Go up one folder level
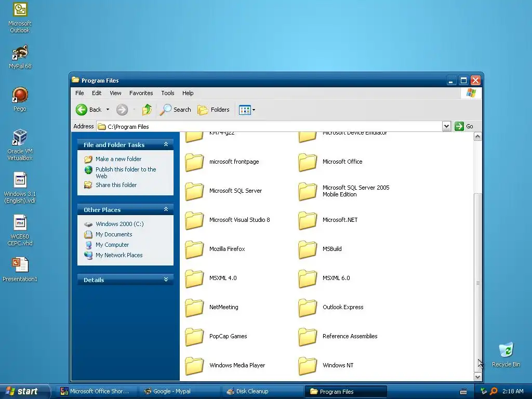The height and width of the screenshot is (399, 532). [x=147, y=110]
